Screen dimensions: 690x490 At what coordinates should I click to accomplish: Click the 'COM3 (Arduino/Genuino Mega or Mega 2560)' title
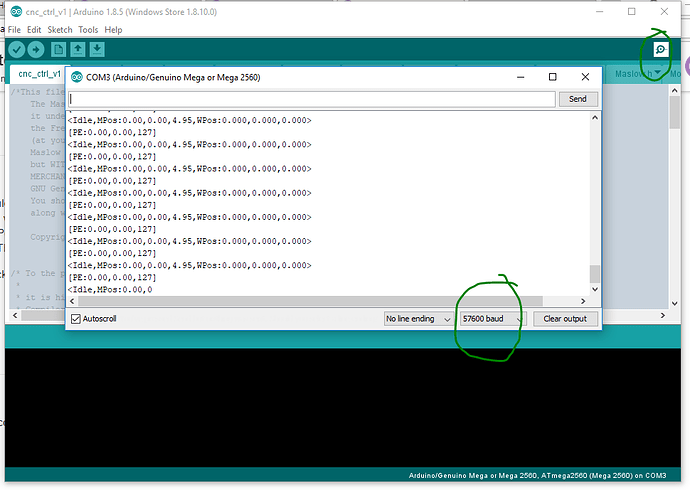coord(173,77)
